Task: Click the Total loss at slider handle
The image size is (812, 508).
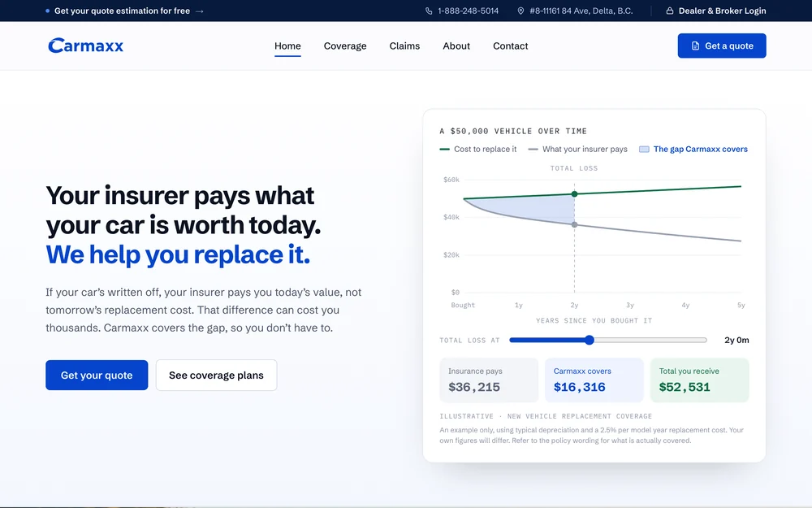Action: (590, 340)
